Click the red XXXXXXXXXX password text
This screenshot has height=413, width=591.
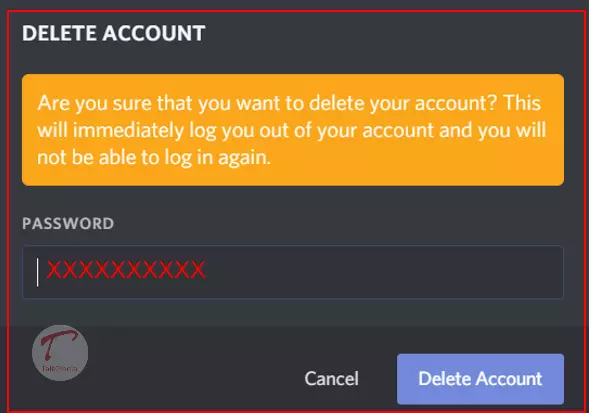126,270
